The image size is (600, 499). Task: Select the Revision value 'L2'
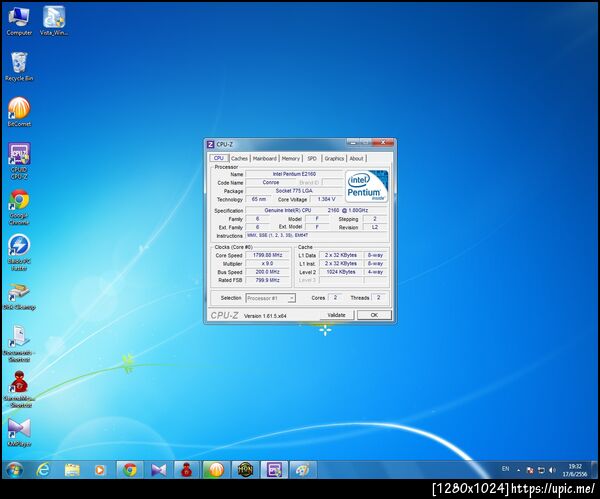click(x=375, y=227)
